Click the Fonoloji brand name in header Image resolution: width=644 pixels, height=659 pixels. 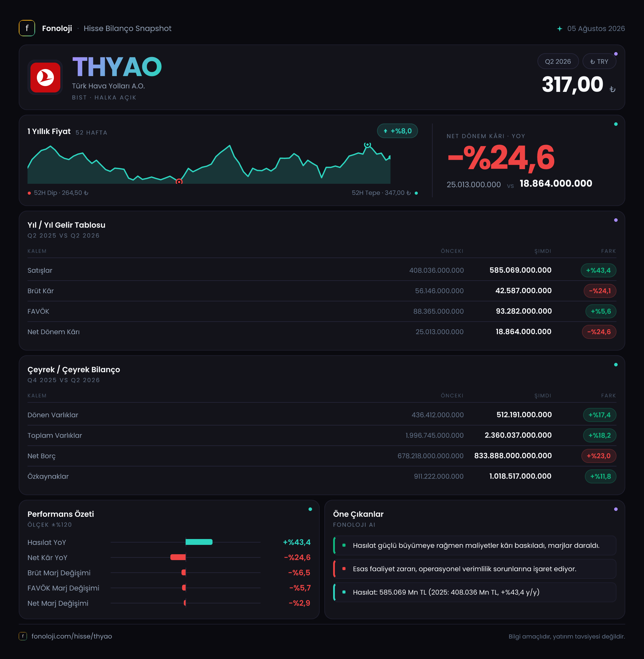pyautogui.click(x=57, y=28)
